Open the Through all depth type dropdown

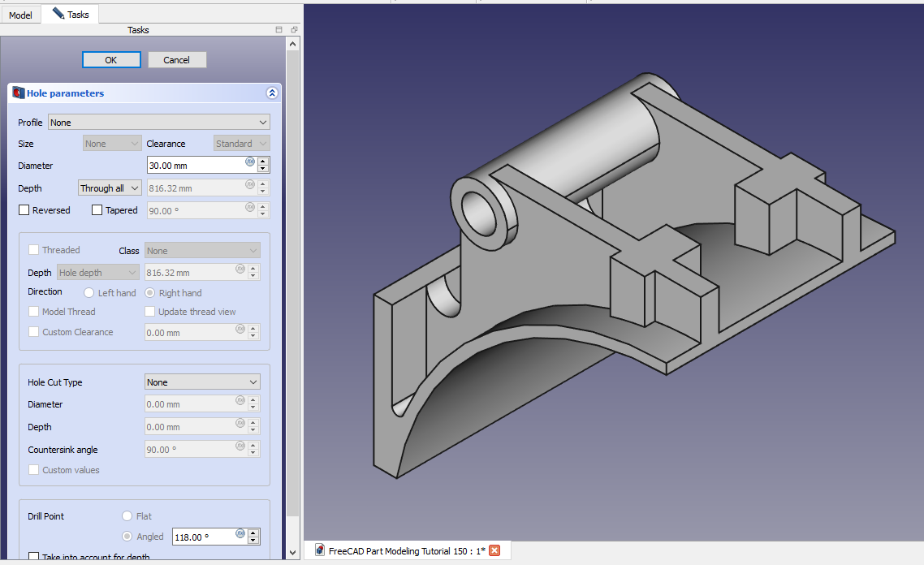(x=110, y=188)
